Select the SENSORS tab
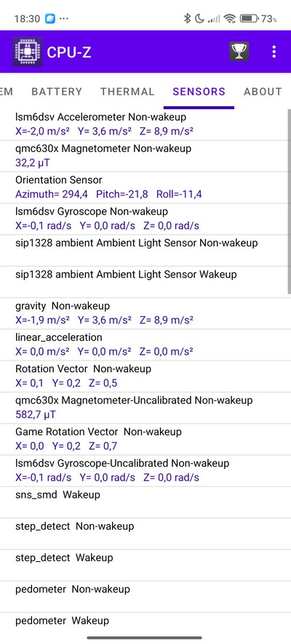Screen dimensions: 291x644 click(199, 91)
